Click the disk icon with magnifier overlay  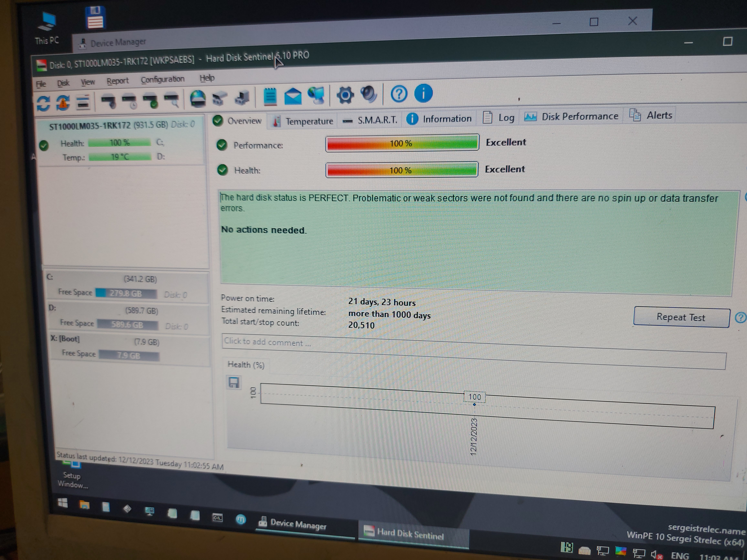pyautogui.click(x=172, y=100)
